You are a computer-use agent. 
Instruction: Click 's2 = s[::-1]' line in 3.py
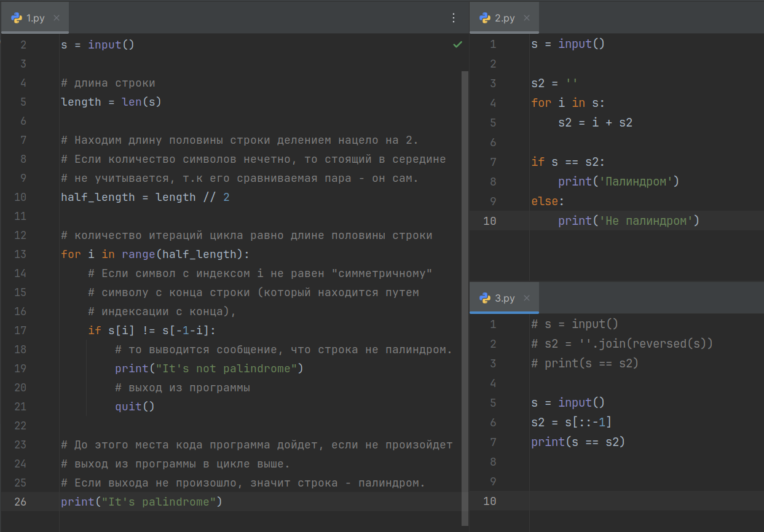(x=572, y=422)
